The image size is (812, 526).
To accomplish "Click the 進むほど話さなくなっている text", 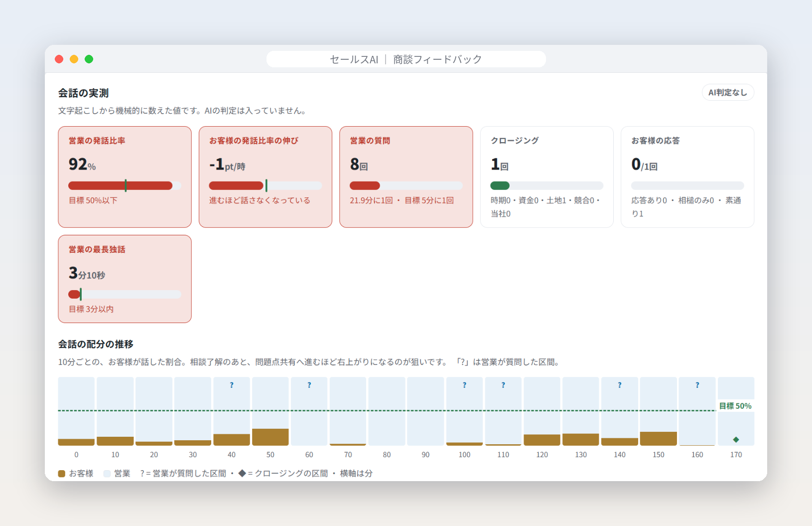I will pos(260,200).
